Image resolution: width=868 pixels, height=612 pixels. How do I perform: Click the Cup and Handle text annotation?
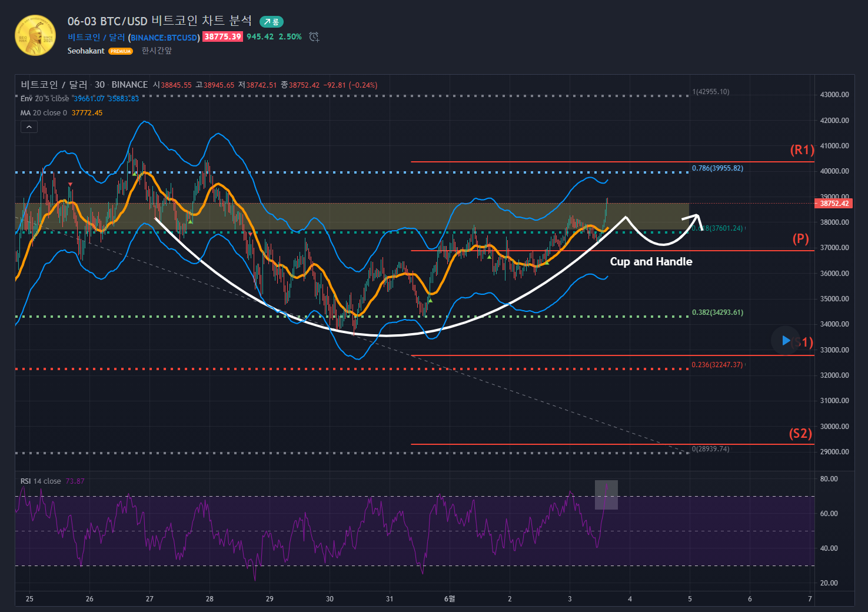point(651,262)
